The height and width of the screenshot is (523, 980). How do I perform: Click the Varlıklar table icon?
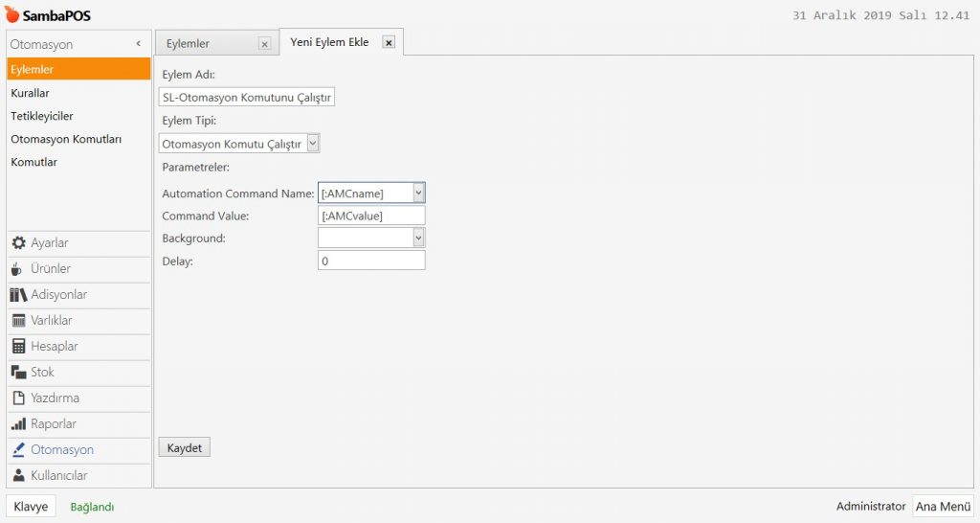pyautogui.click(x=18, y=321)
